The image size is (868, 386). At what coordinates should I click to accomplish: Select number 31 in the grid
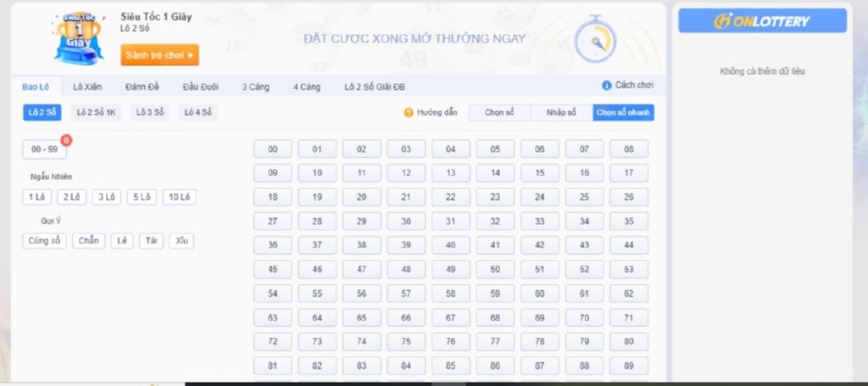(x=451, y=221)
